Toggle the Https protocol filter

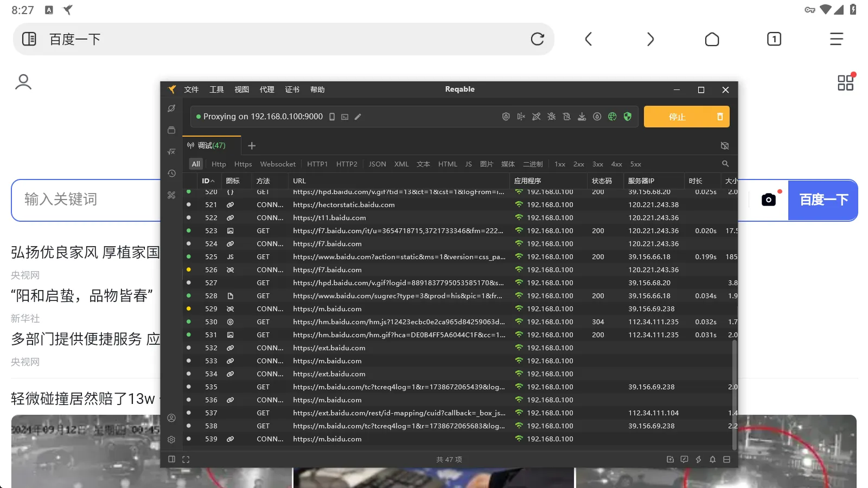[243, 164]
